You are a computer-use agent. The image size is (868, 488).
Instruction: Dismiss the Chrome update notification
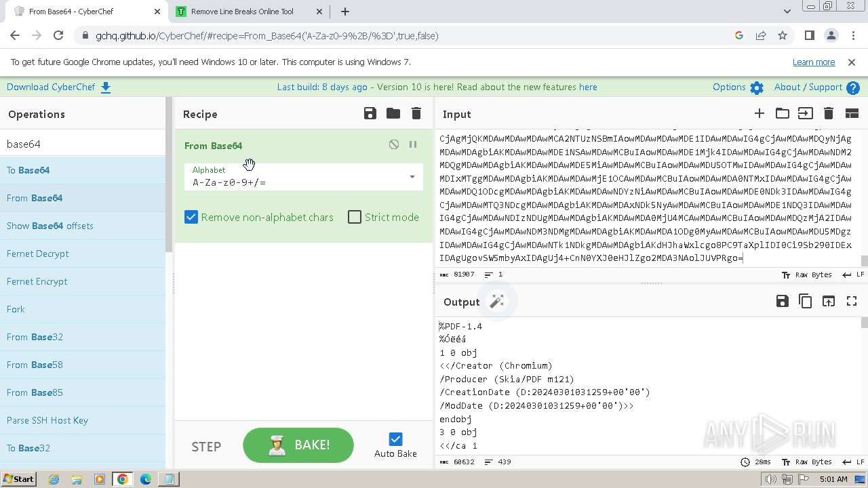pyautogui.click(x=852, y=62)
